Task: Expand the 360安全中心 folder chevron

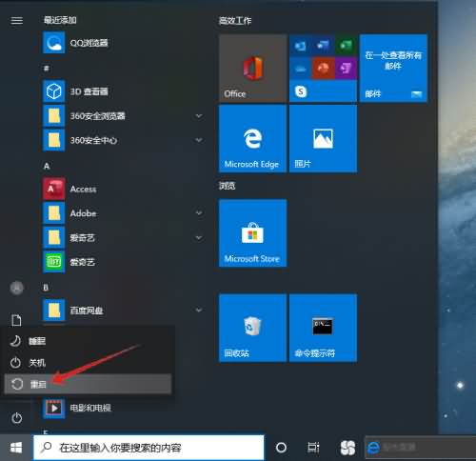Action: point(199,140)
